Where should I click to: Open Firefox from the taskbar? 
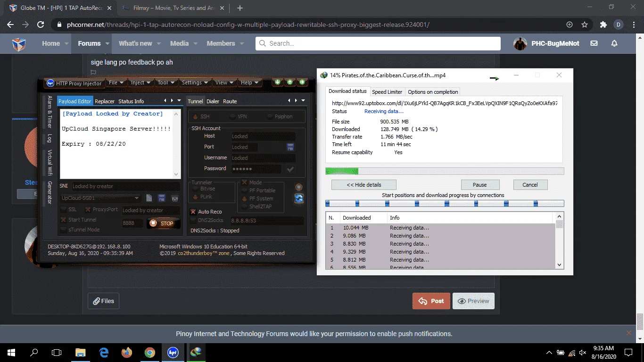point(127,353)
